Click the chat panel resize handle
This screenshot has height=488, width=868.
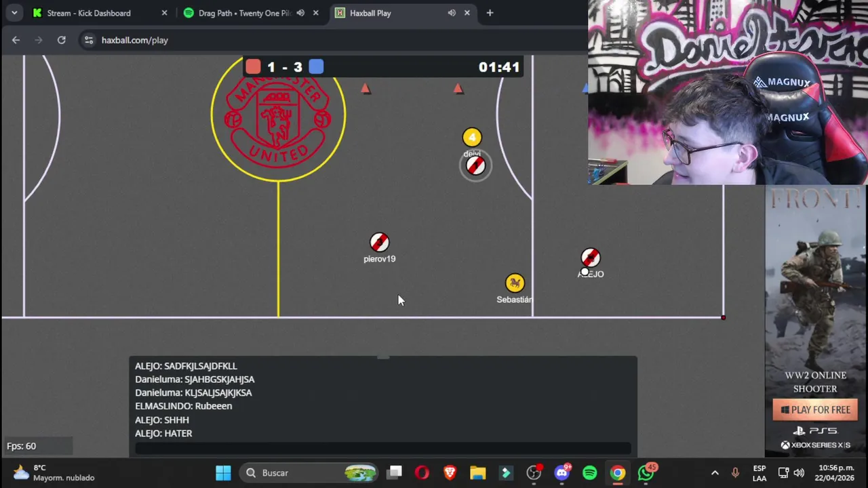click(x=383, y=357)
